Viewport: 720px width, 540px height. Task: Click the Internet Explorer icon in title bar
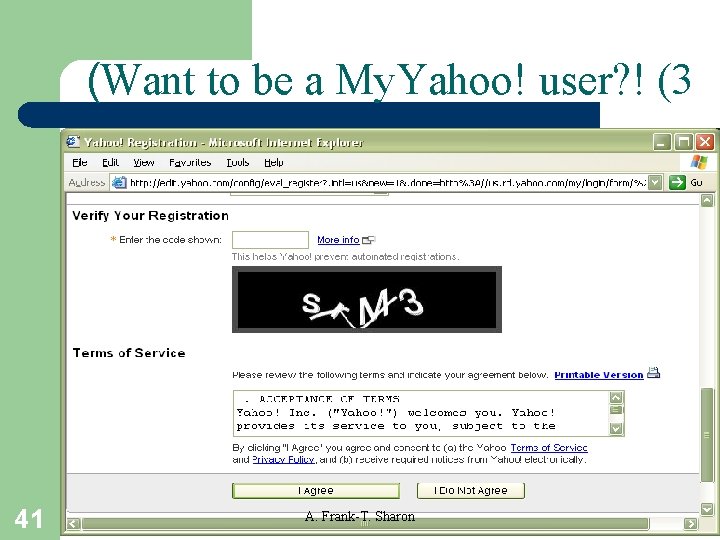(x=73, y=142)
